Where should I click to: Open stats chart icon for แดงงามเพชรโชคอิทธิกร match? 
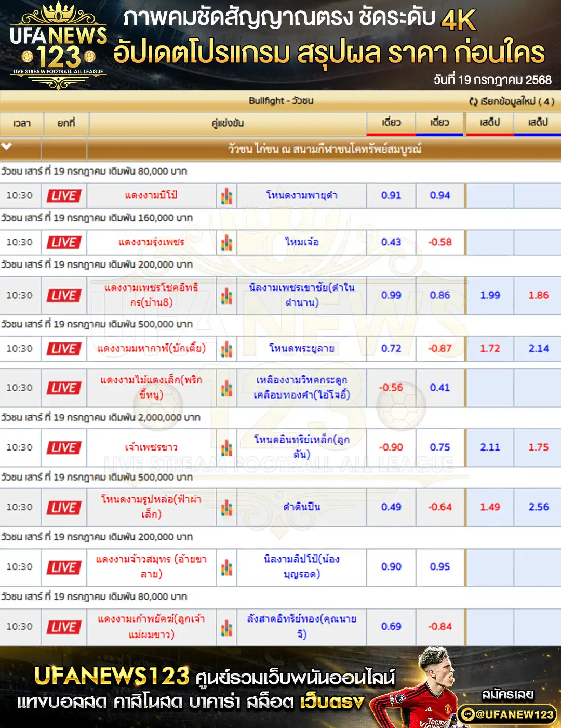(x=226, y=296)
